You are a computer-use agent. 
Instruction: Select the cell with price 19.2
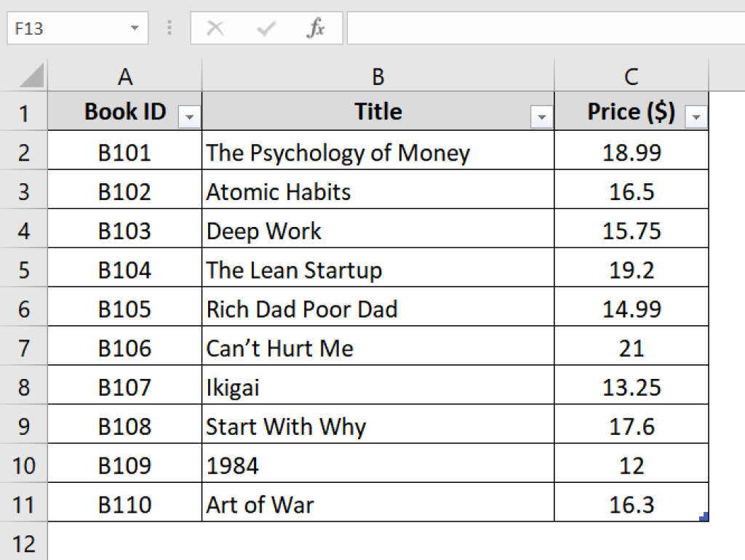(x=630, y=269)
